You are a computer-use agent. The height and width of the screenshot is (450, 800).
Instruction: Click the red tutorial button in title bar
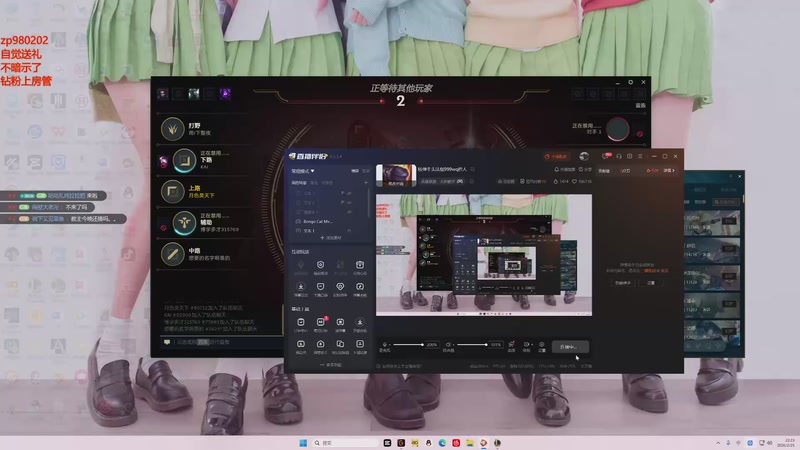pyautogui.click(x=556, y=157)
